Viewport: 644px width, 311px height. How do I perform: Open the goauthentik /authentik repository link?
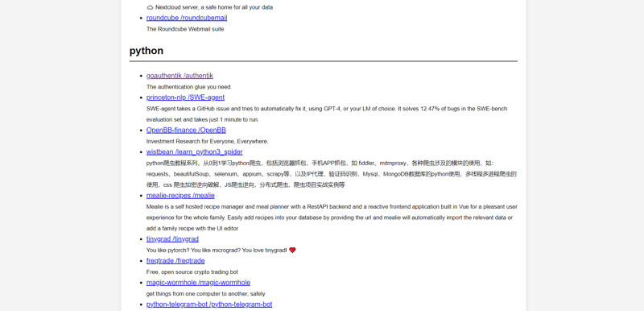click(x=180, y=76)
